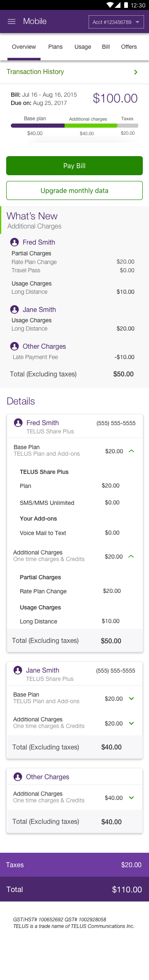The width and height of the screenshot is (149, 980).
Task: Click Jane Smith's avatar icon in What's New
Action: click(x=14, y=309)
